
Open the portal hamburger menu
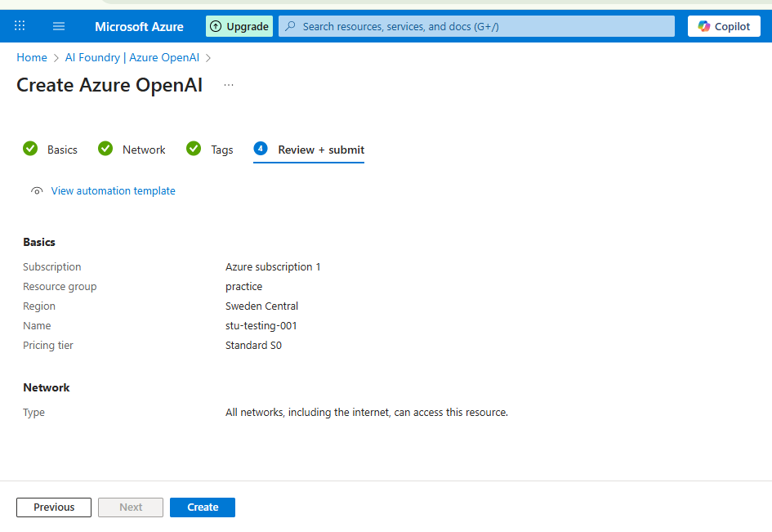59,26
